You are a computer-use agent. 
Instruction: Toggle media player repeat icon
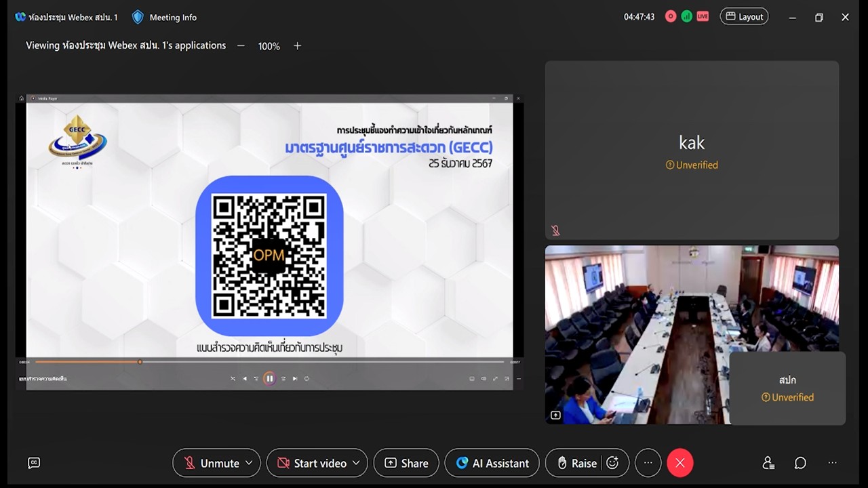(307, 379)
